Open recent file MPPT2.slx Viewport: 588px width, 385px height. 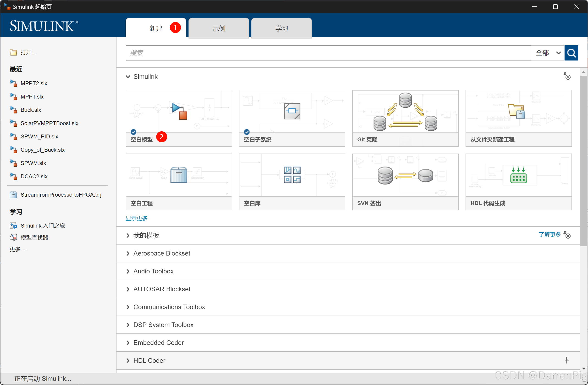pyautogui.click(x=34, y=83)
